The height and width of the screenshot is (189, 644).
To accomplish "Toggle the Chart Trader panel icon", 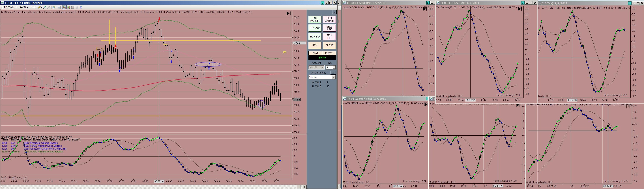I will [65, 7].
